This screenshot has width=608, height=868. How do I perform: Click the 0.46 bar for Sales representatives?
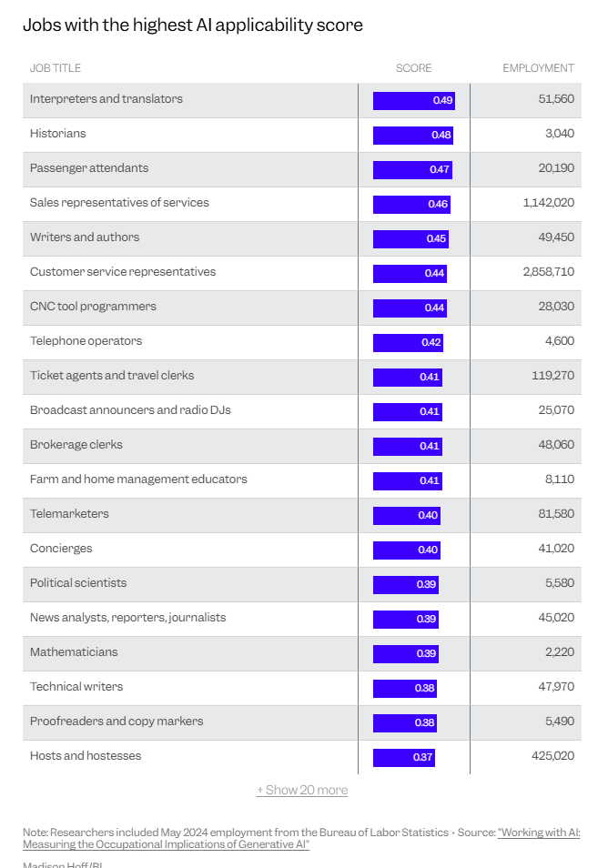tap(411, 205)
